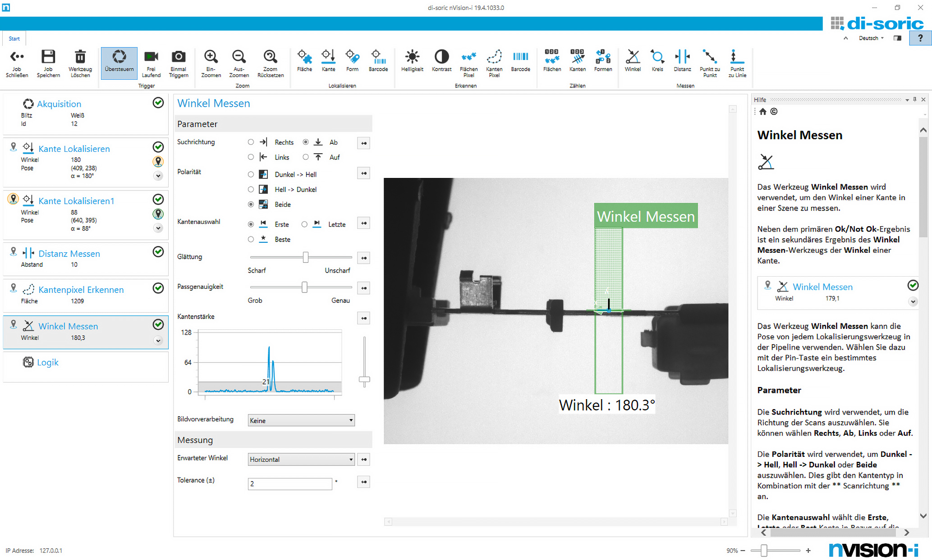
Task: Open the Bildvorverarbeitung dropdown
Action: pyautogui.click(x=301, y=420)
